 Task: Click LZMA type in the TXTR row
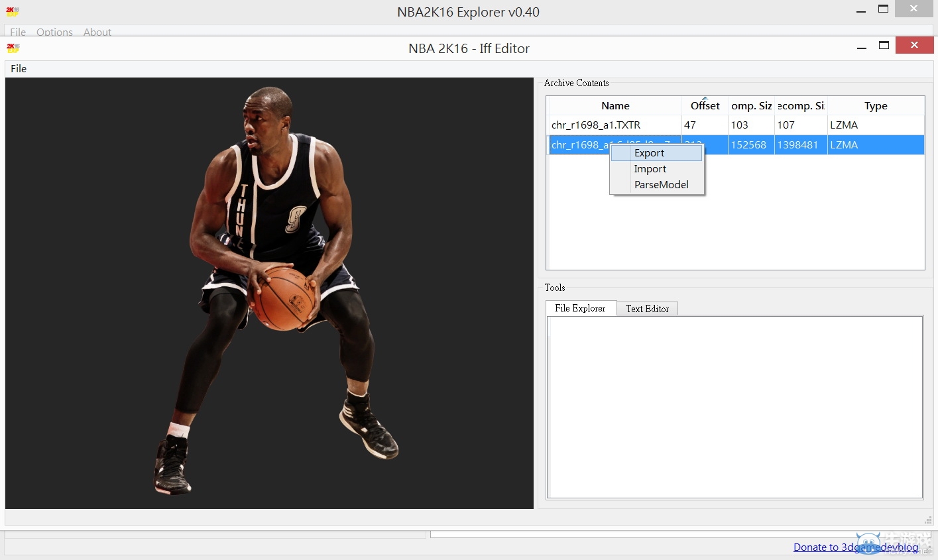pos(876,125)
